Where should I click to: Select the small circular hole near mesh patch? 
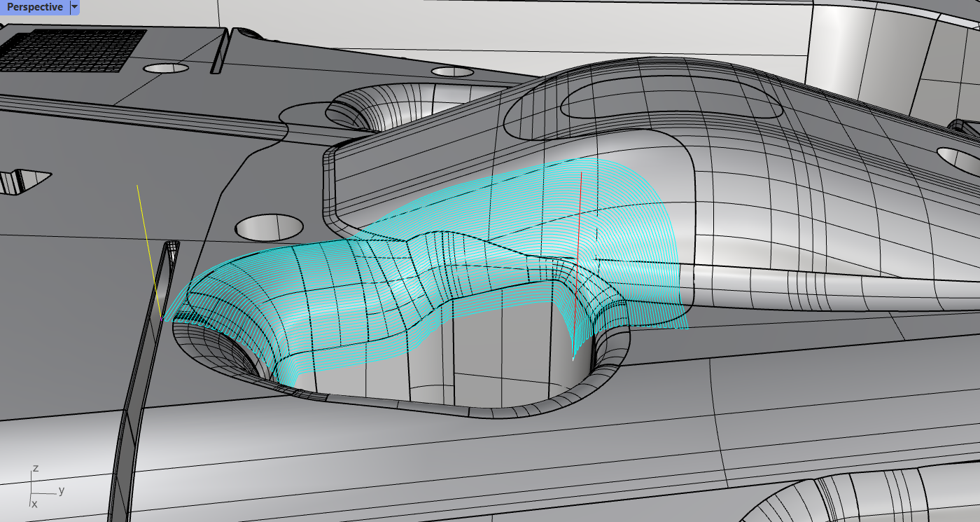[167, 68]
